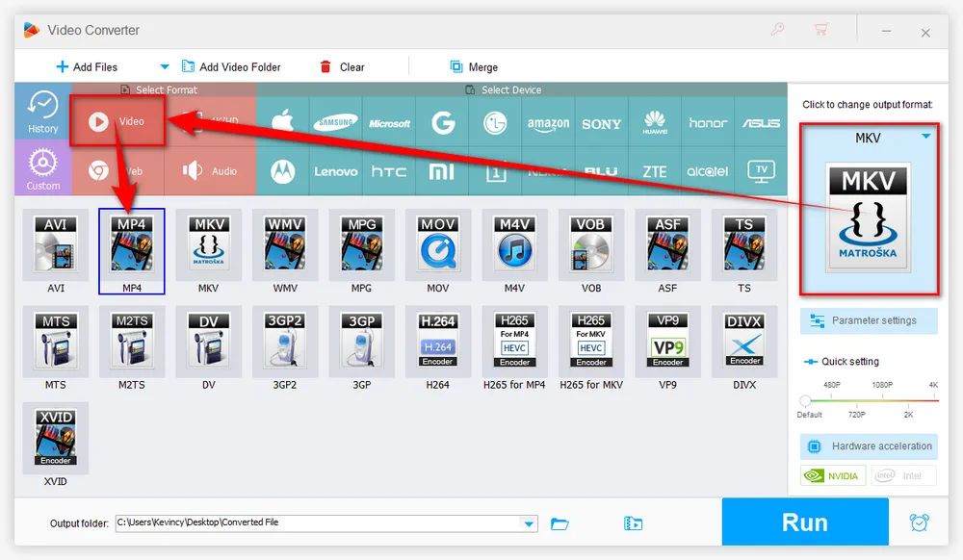
Task: Toggle Intel acceleration option
Action: [903, 475]
